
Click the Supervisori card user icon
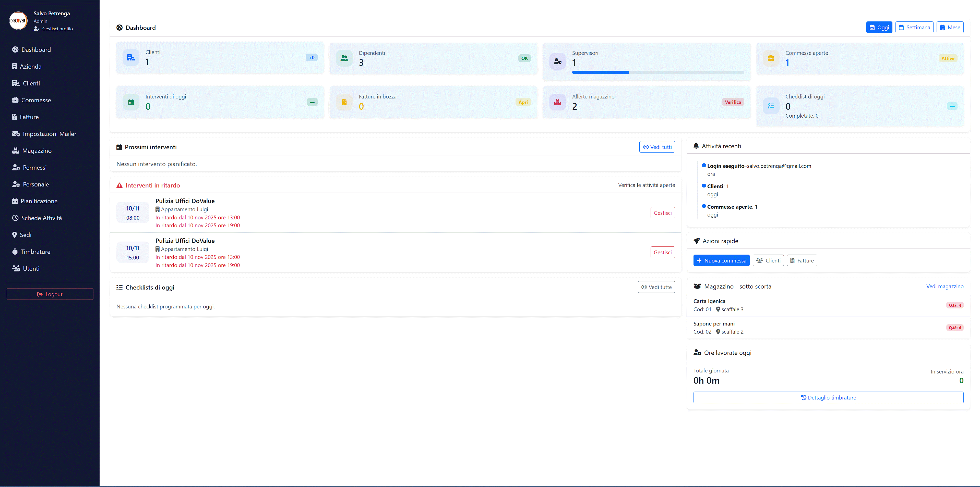pyautogui.click(x=557, y=61)
